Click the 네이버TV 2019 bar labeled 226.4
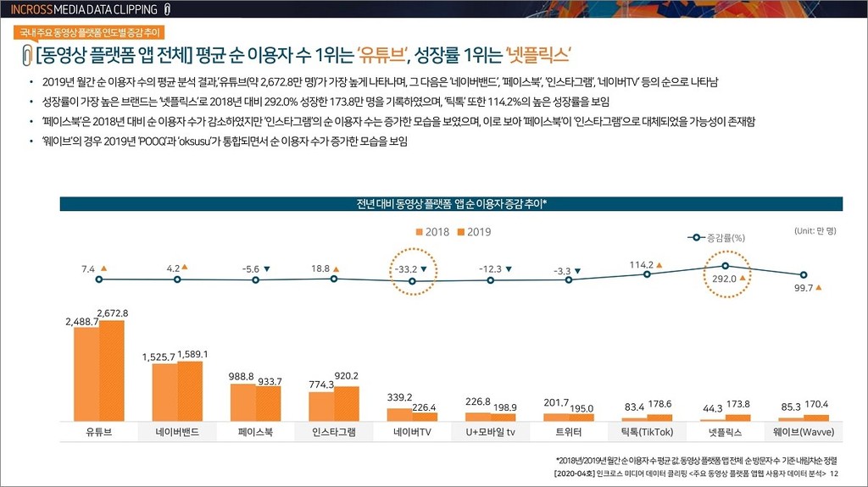 coord(425,417)
